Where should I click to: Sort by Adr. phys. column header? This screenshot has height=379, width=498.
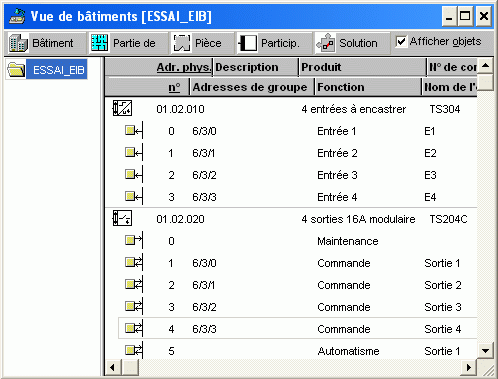coord(184,67)
